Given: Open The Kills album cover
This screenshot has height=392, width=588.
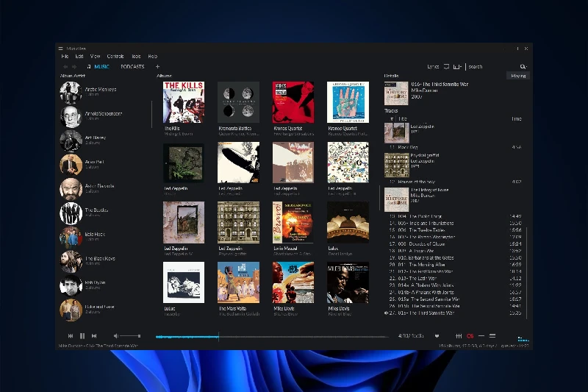Looking at the screenshot, I should pos(183,101).
